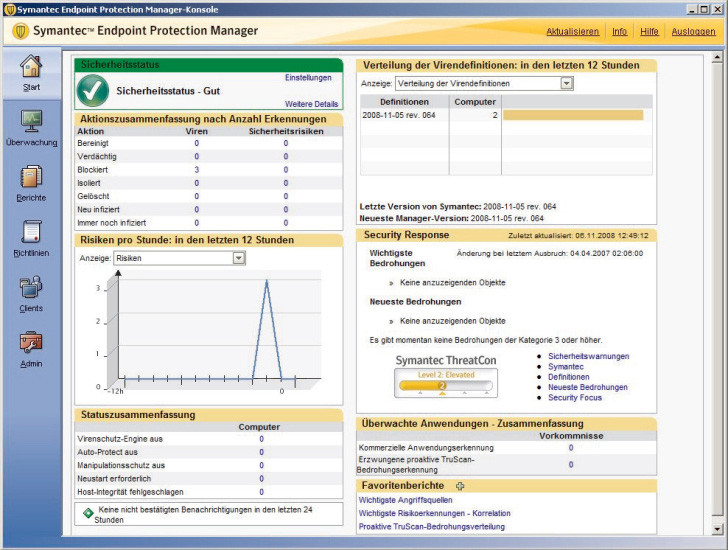Open the Neueste Bedrohungen link
This screenshot has width=728, height=550.
[x=588, y=387]
